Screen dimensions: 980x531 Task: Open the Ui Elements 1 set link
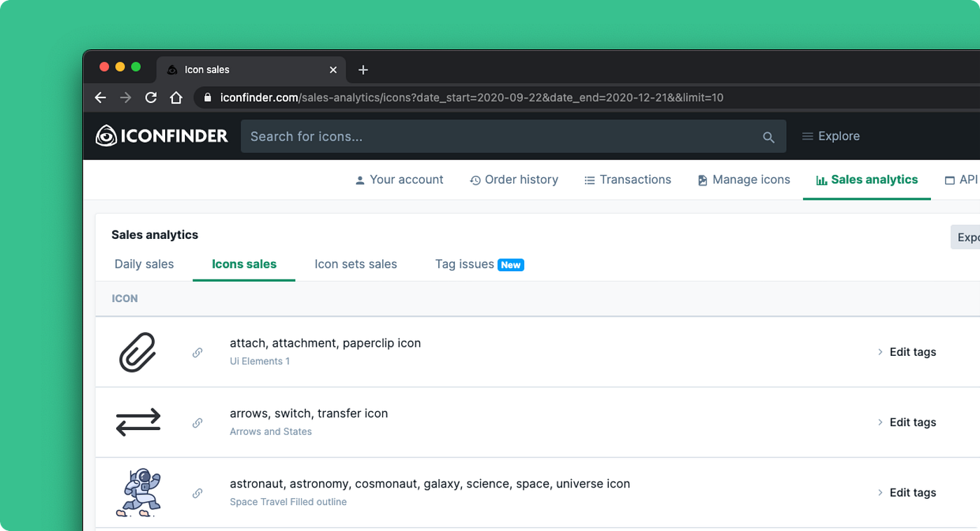[x=260, y=361]
